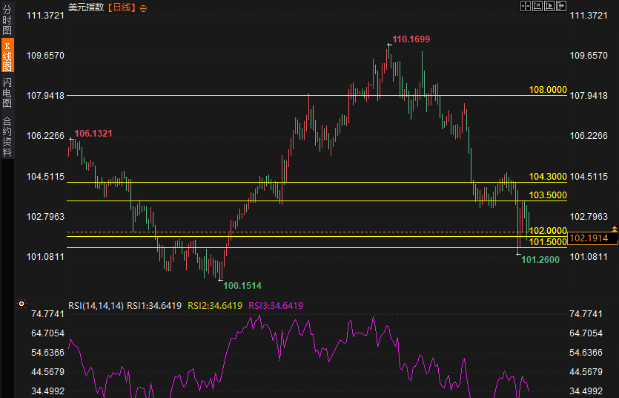Click 74.7741 on the left RSI axis
Viewport: 619px width, 398px height.
coord(48,314)
